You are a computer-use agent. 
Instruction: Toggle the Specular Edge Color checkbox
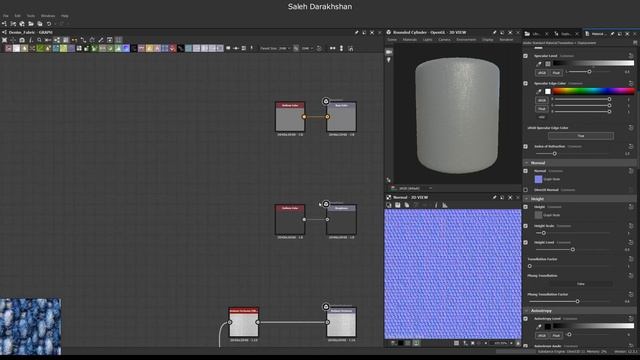coord(526,83)
